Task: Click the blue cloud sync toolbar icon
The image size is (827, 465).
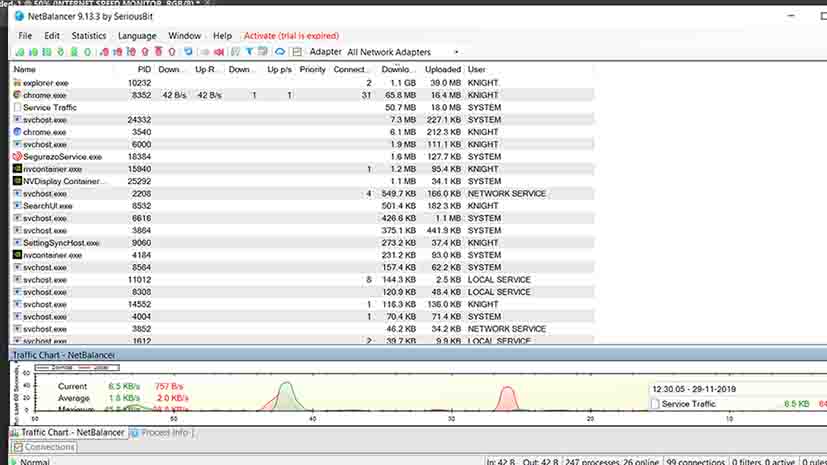Action: coord(280,52)
